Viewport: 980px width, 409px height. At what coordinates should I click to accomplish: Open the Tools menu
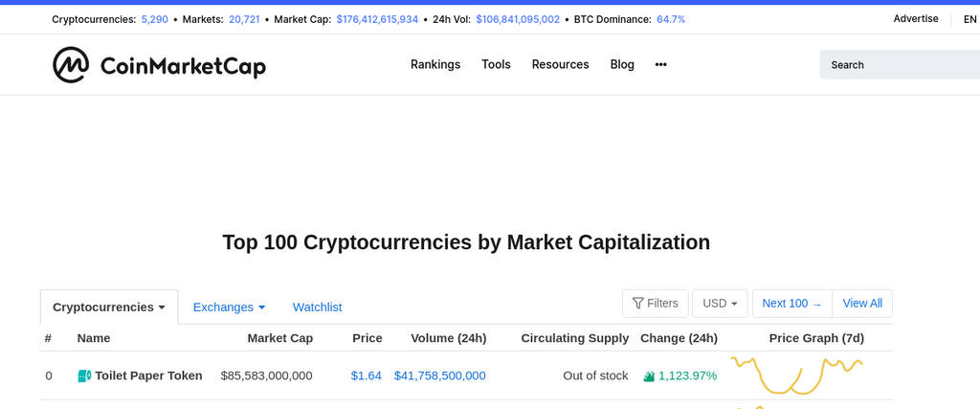click(x=496, y=64)
